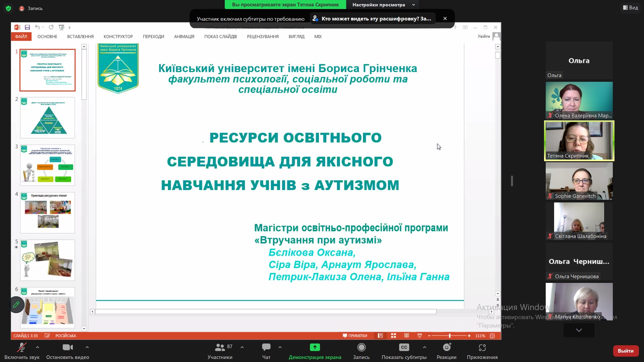The width and height of the screenshot is (644, 362).
Task: Click the Undo icon in quick access toolbar
Action: [x=38, y=27]
